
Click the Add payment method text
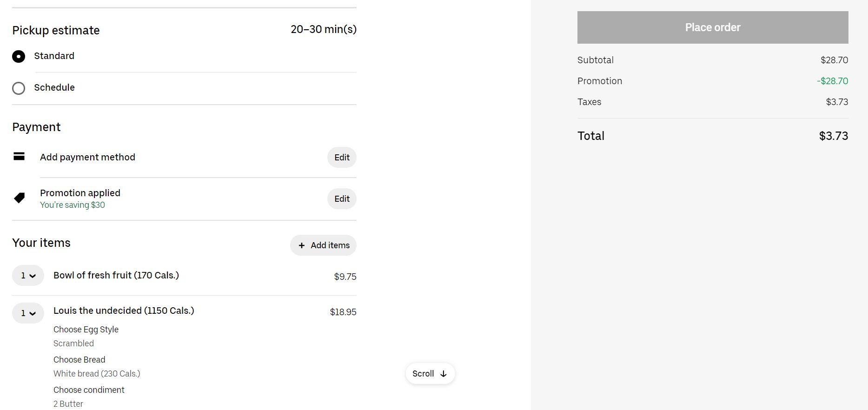pyautogui.click(x=87, y=157)
